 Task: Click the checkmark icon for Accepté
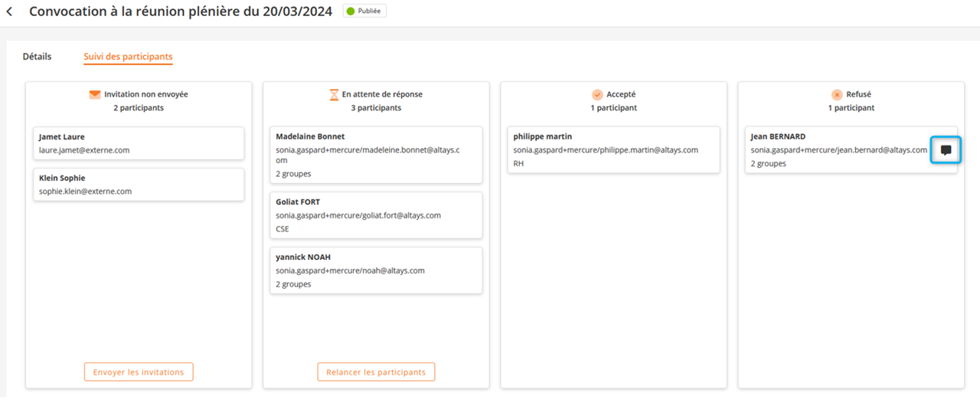point(597,95)
